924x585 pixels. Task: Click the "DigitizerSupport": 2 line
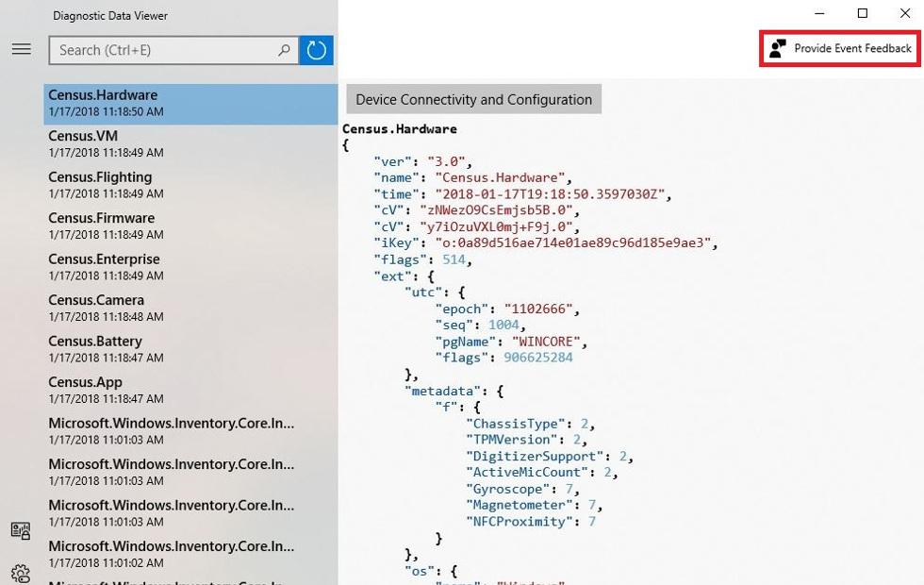click(549, 456)
